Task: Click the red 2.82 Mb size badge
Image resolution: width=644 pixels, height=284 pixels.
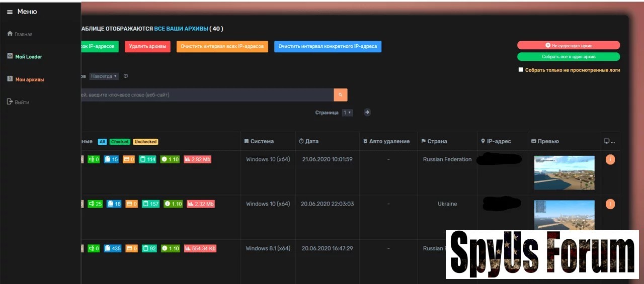Action: pos(197,159)
